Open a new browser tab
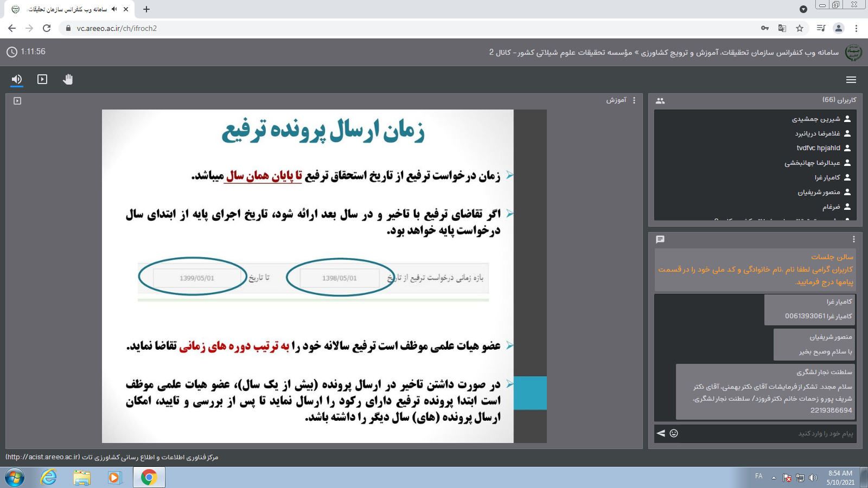This screenshot has width=868, height=488. (146, 9)
